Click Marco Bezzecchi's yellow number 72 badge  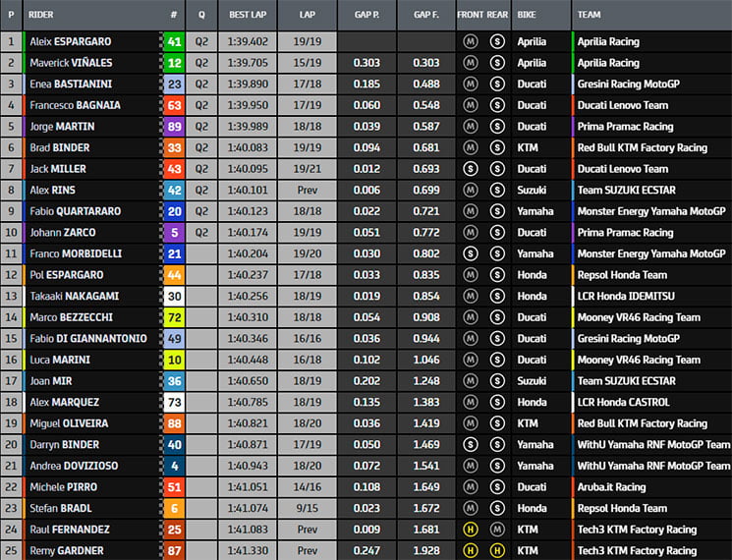[174, 317]
